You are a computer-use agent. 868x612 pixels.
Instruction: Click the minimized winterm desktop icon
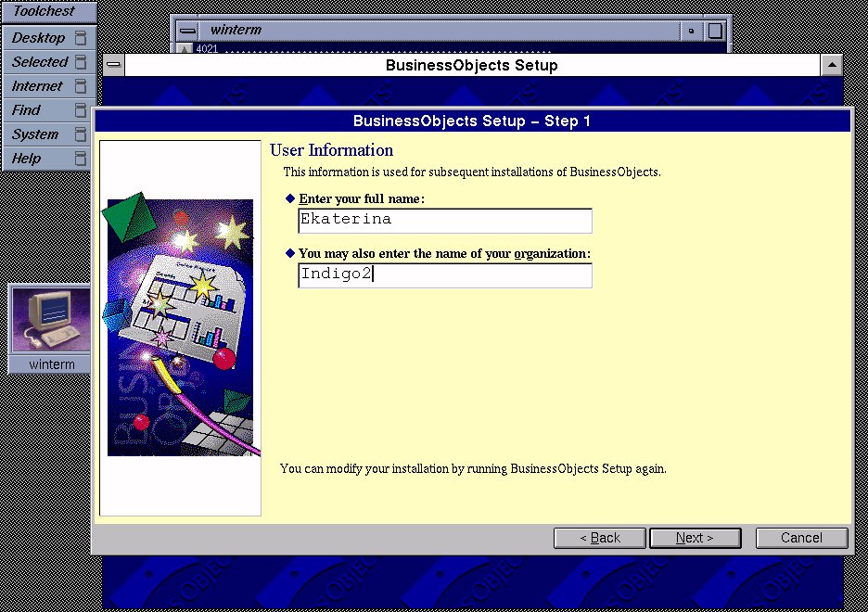click(51, 321)
